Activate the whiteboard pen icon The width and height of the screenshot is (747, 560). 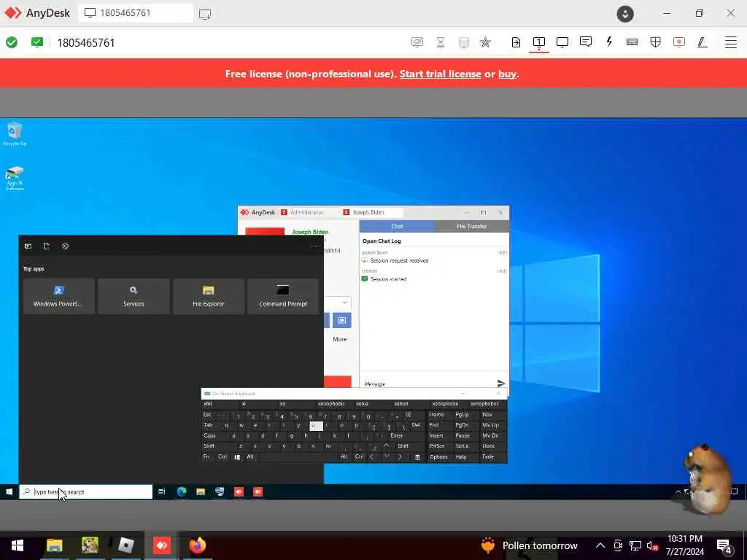click(703, 42)
